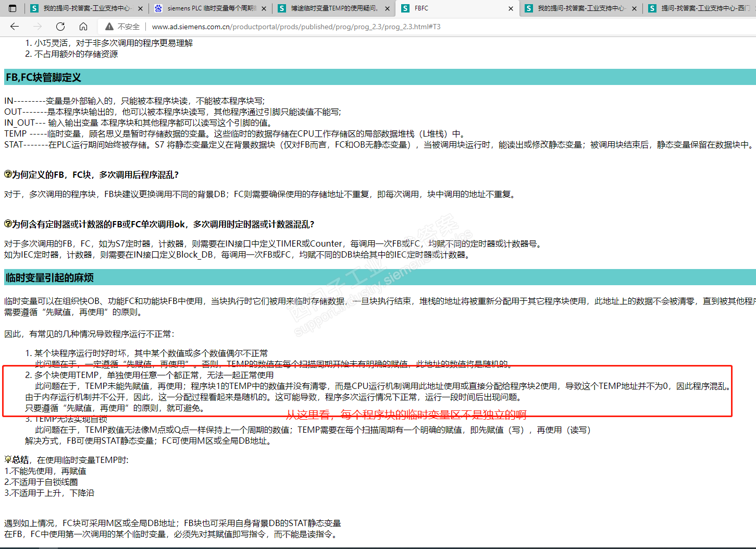Screen dimensions: 756x549
Task: Click the favicon of the 博途临时变量TEMP tab
Action: click(282, 8)
